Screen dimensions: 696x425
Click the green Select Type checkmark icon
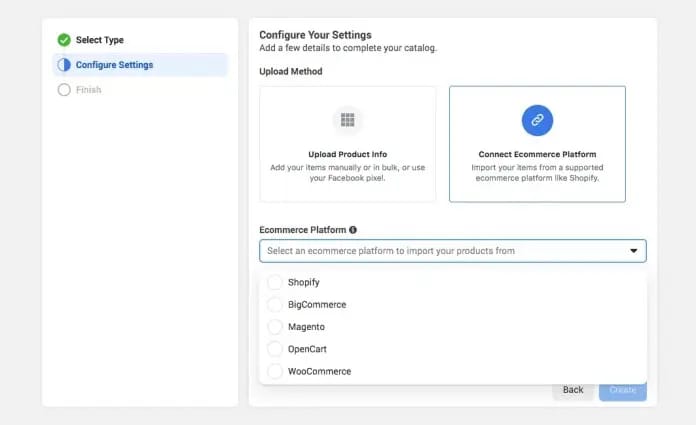(x=64, y=40)
